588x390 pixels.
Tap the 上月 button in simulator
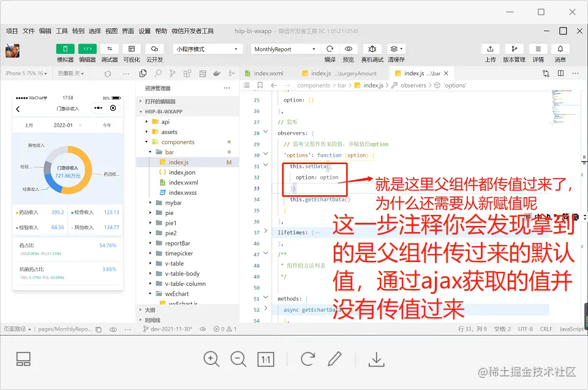[x=29, y=126]
